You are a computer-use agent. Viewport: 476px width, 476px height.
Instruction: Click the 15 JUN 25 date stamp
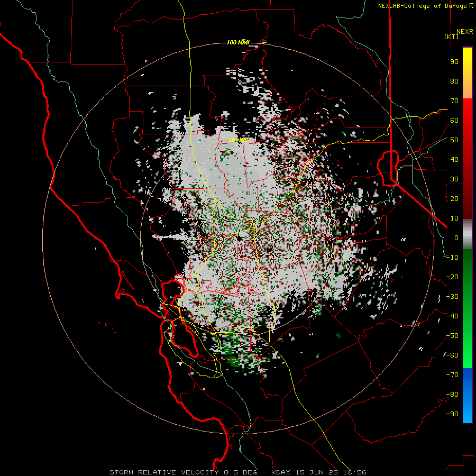click(x=317, y=472)
